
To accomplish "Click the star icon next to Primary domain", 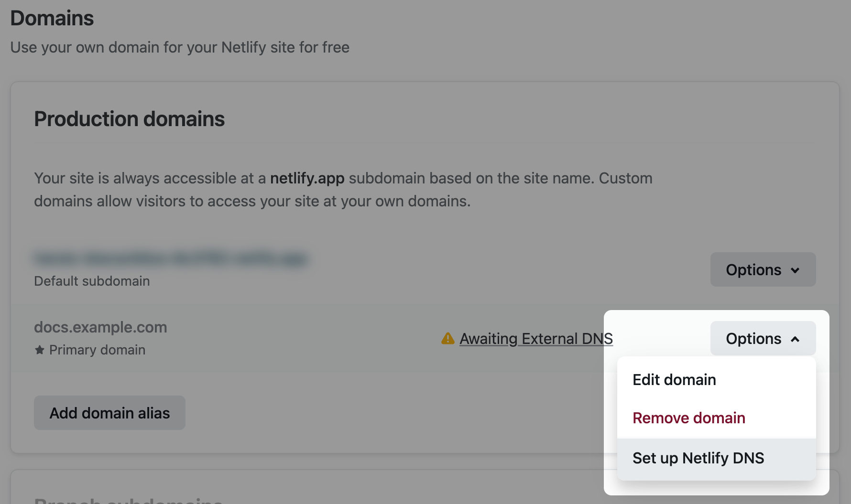I will click(x=40, y=350).
